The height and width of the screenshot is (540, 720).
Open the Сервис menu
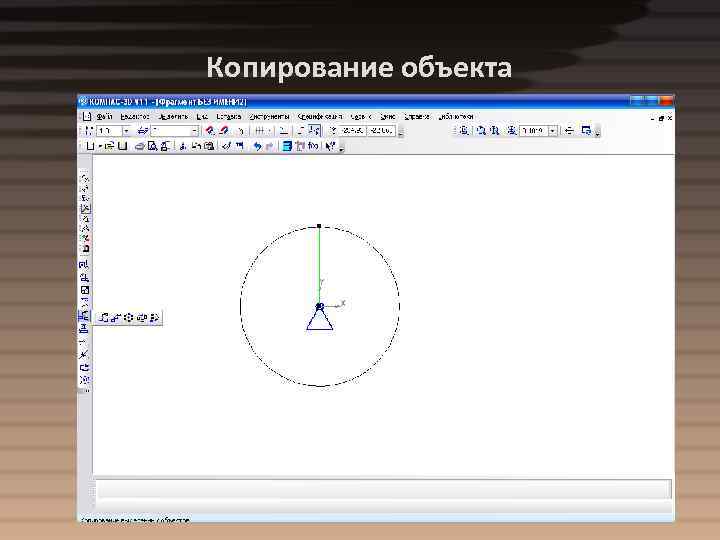tap(361, 117)
